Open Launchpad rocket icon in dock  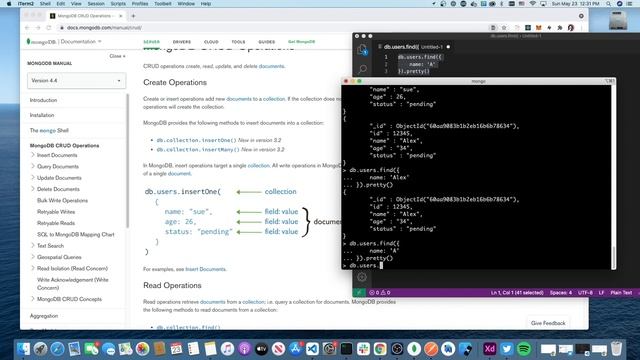point(40,349)
